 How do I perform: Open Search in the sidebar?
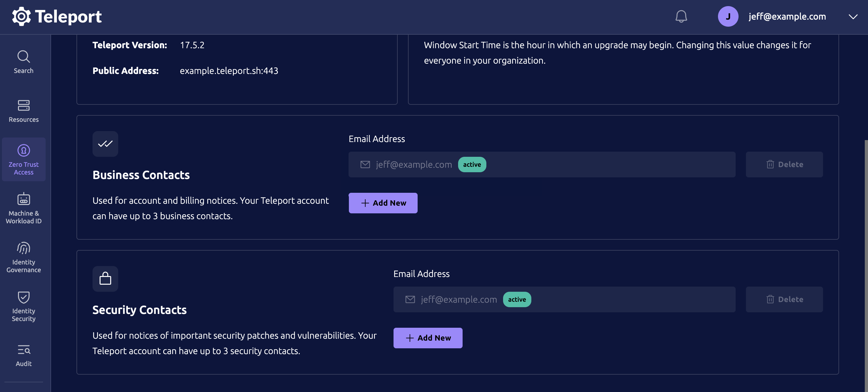pyautogui.click(x=23, y=62)
